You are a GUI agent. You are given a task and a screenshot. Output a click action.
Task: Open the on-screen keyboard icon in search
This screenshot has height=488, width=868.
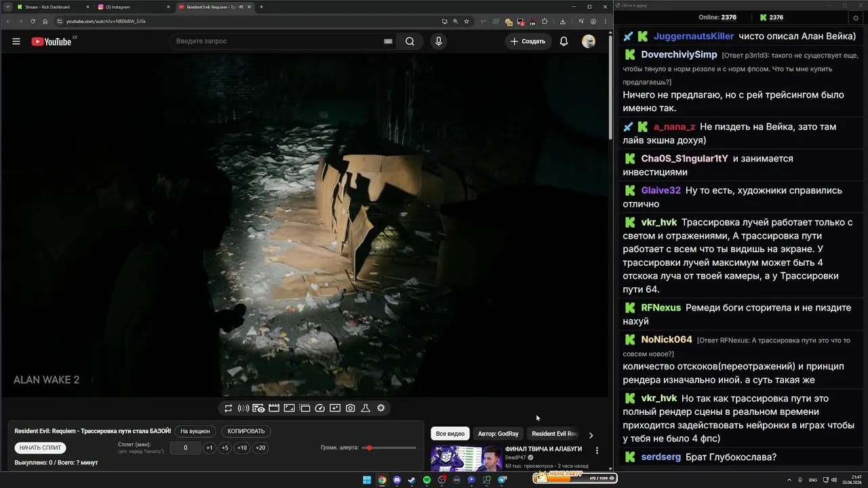[x=388, y=41]
